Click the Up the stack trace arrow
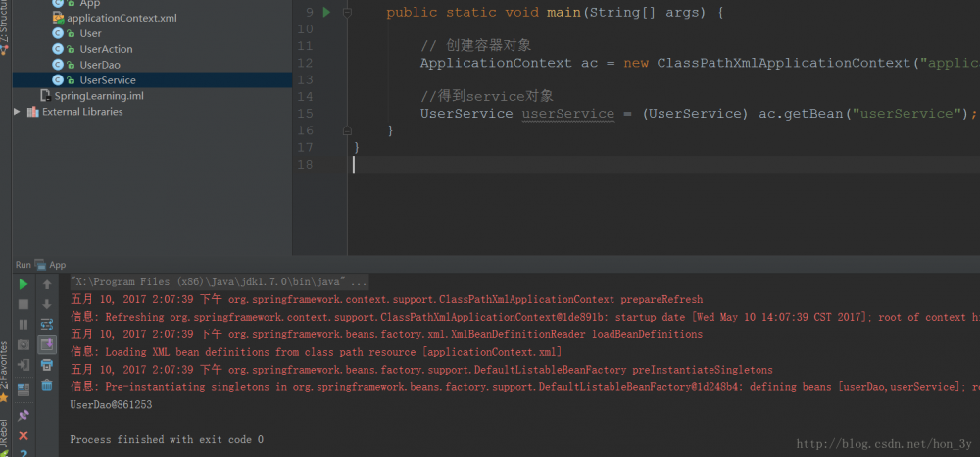980x457 pixels. (x=46, y=284)
